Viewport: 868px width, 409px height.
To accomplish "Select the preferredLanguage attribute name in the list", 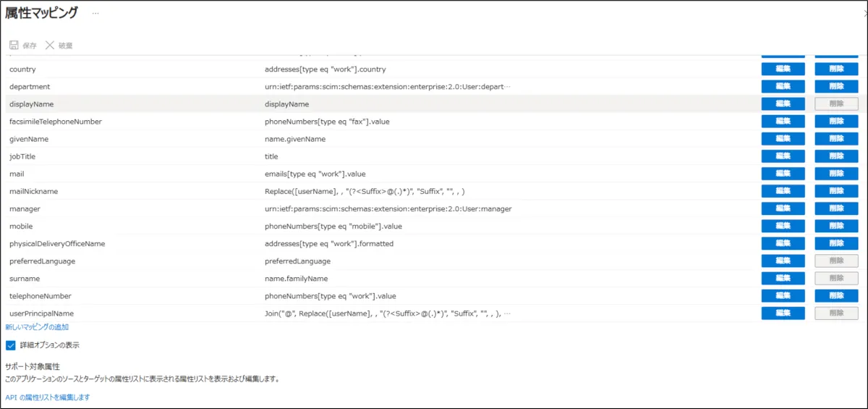I will tap(42, 261).
